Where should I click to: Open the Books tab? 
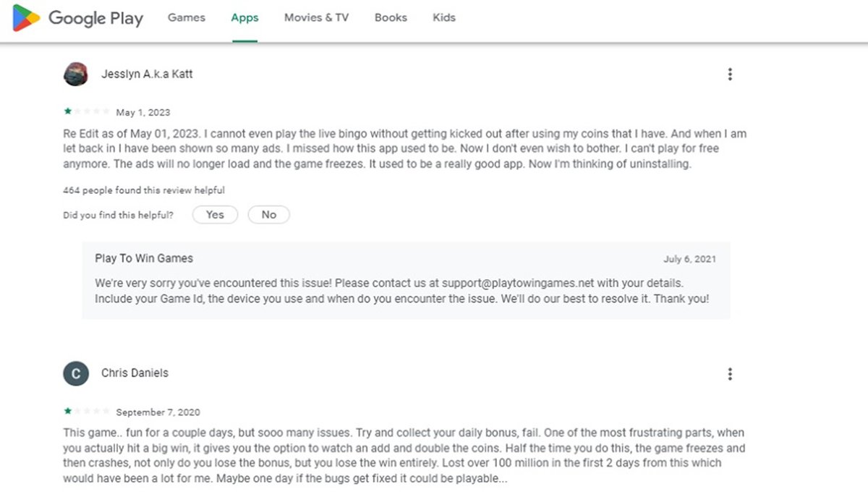coord(391,17)
